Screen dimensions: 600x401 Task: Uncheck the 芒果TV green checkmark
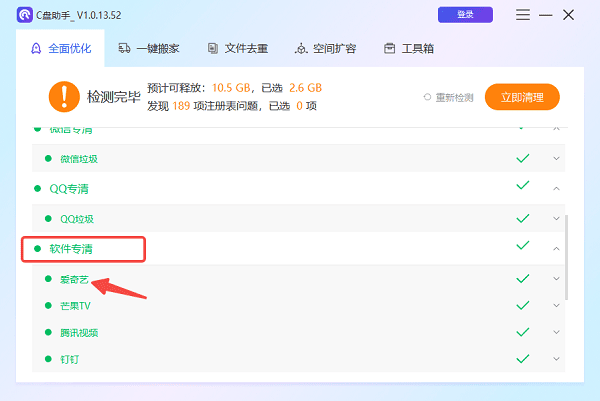[521, 305]
